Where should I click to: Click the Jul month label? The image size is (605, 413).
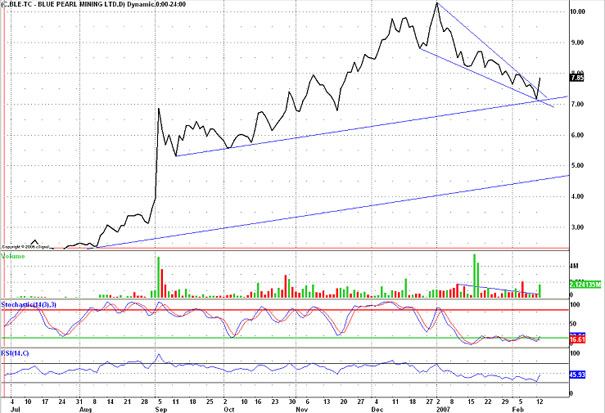14,409
